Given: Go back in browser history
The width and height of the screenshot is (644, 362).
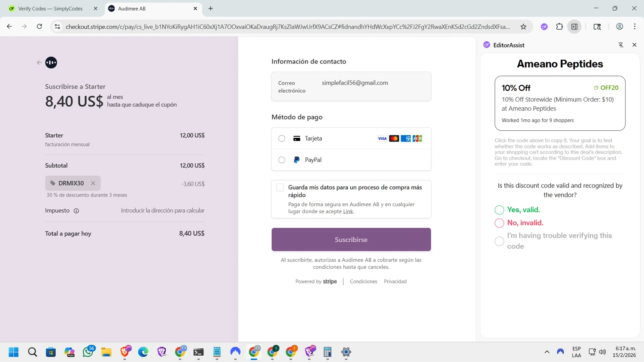Looking at the screenshot, I should click(x=9, y=27).
